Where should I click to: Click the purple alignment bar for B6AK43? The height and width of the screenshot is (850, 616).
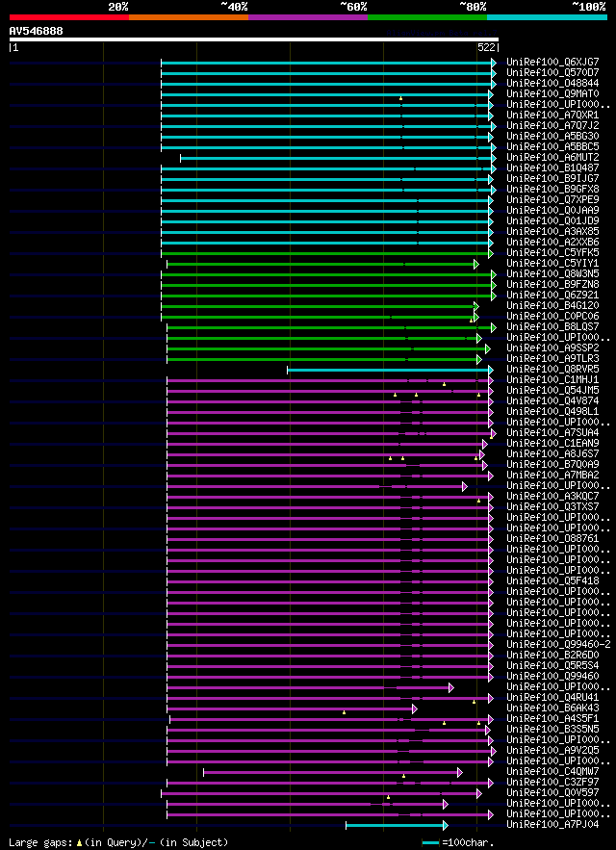click(x=292, y=708)
